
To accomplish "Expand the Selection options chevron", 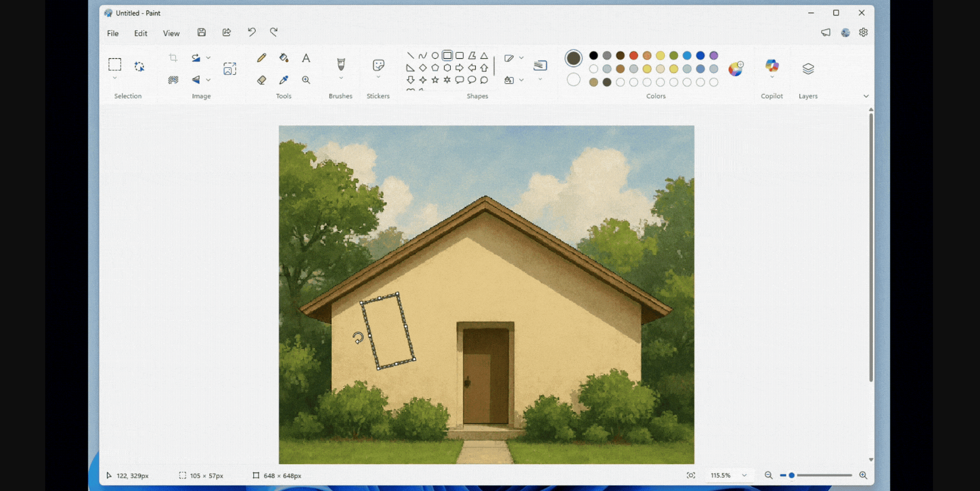I will [x=115, y=78].
